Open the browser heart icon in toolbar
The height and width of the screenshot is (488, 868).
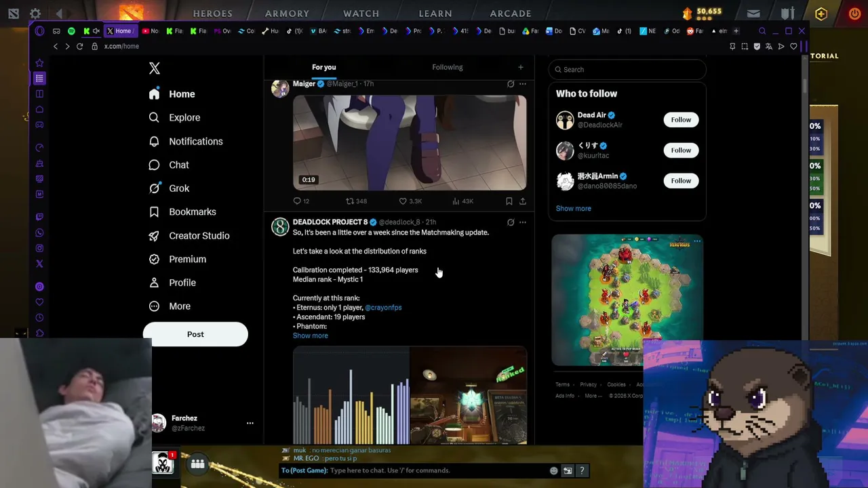point(793,46)
